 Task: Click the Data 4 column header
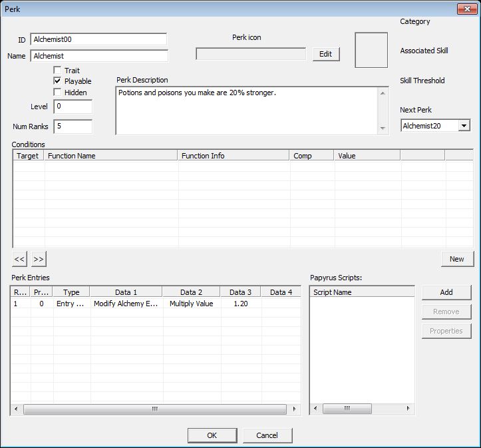[x=281, y=292]
